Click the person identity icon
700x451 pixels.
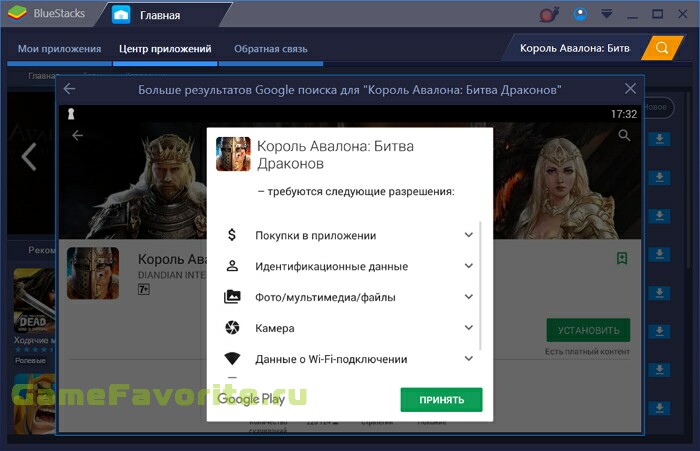pyautogui.click(x=232, y=266)
